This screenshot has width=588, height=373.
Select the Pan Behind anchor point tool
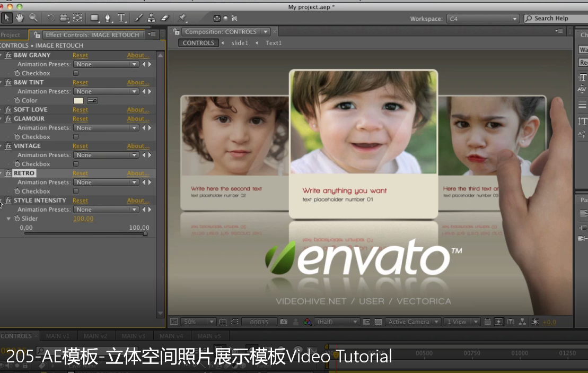[x=77, y=18]
